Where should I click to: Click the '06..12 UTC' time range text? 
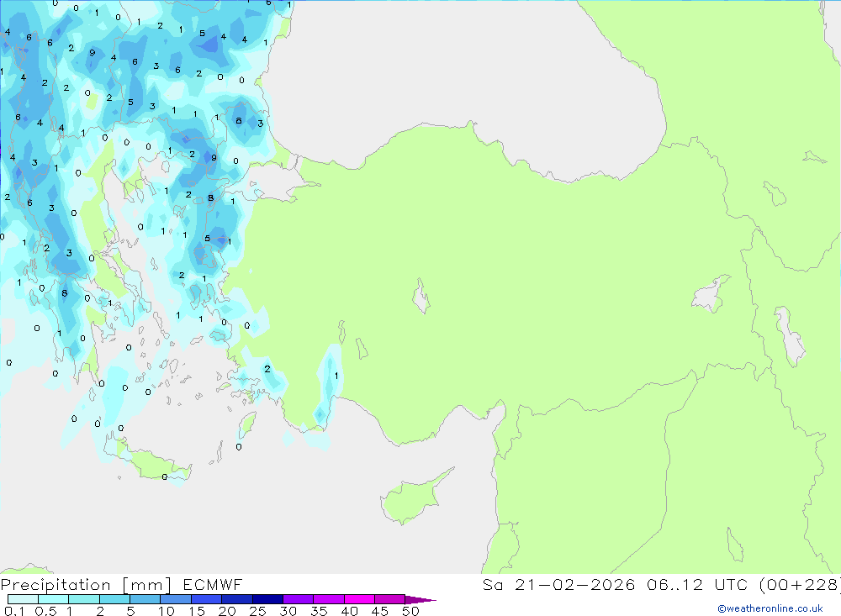click(696, 585)
